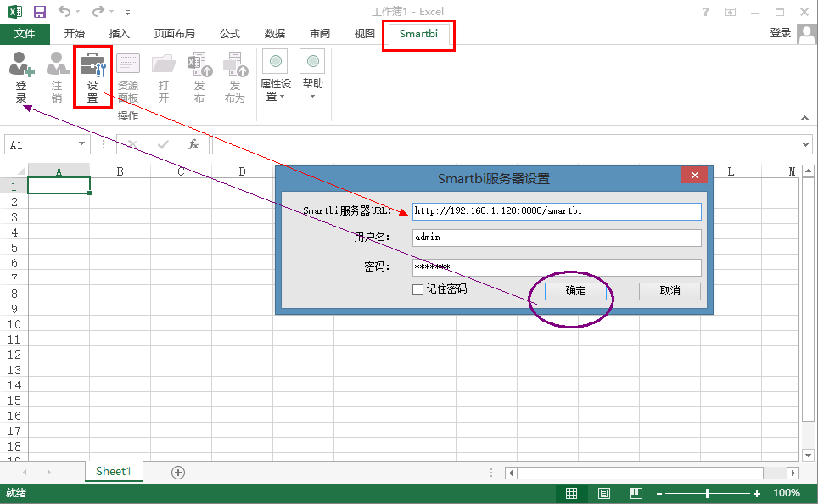Screen dimensions: 818x504
Task: Switch to Page Break Preview icon
Action: [636, 493]
